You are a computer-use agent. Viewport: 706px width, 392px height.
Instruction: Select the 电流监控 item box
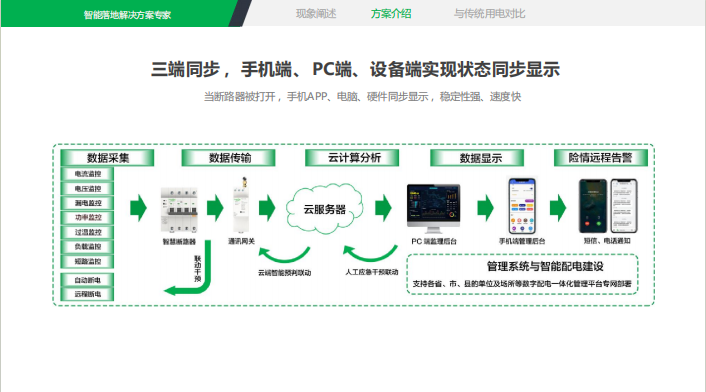point(87,174)
